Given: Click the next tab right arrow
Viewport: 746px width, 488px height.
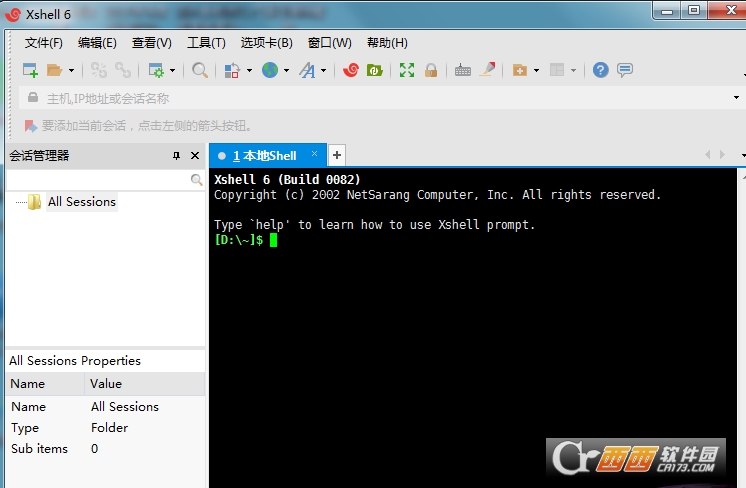Looking at the screenshot, I should point(723,155).
